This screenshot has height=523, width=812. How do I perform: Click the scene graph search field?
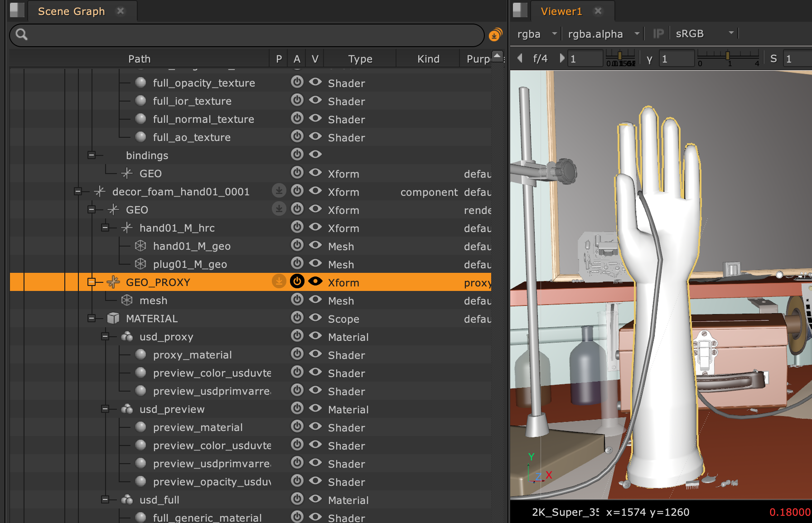click(254, 35)
